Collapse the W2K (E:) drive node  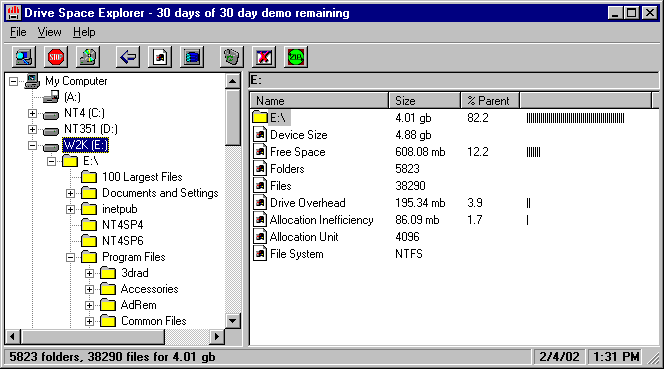pos(32,145)
